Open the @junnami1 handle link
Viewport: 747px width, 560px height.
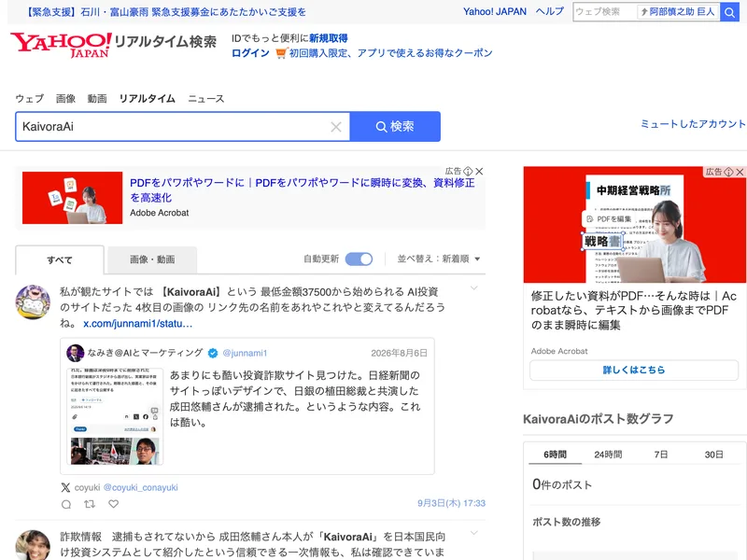pos(245,354)
